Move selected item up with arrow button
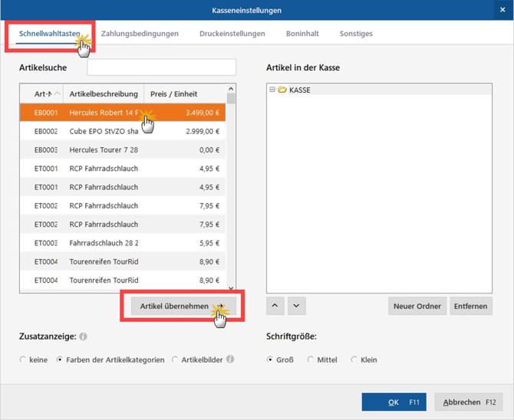The width and height of the screenshot is (514, 420). coord(276,306)
